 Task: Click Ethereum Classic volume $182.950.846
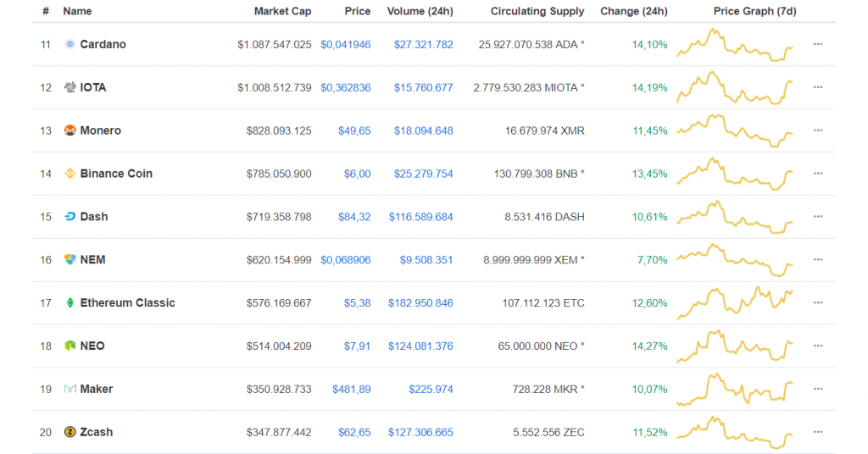420,303
